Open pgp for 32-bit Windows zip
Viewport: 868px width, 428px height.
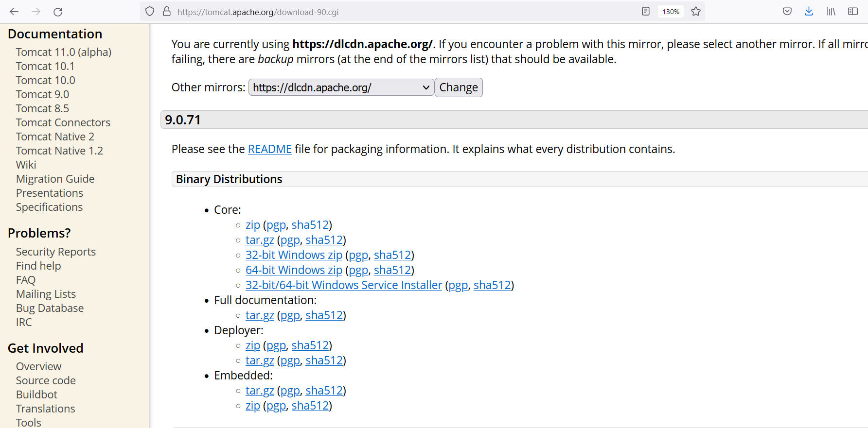pyautogui.click(x=358, y=256)
